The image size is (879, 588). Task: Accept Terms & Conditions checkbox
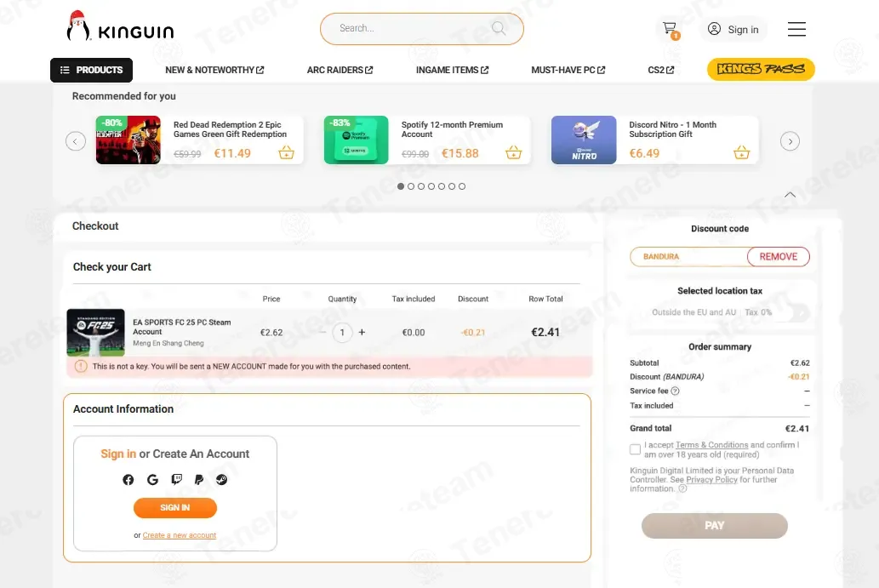coord(635,449)
